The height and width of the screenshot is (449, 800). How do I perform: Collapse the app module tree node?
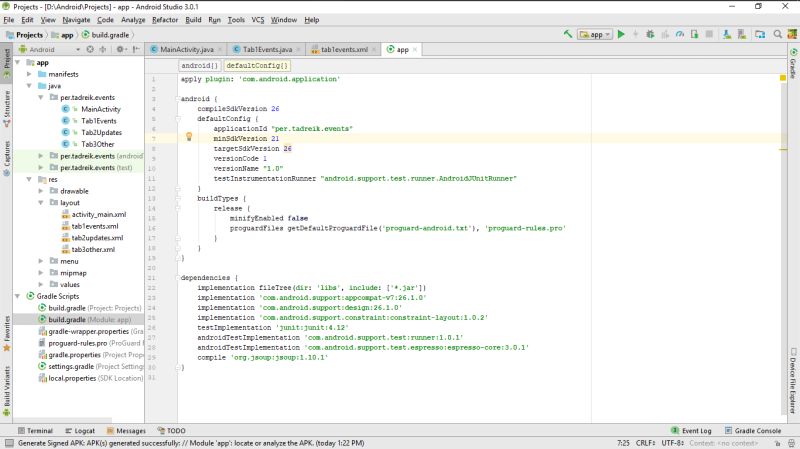[18, 62]
